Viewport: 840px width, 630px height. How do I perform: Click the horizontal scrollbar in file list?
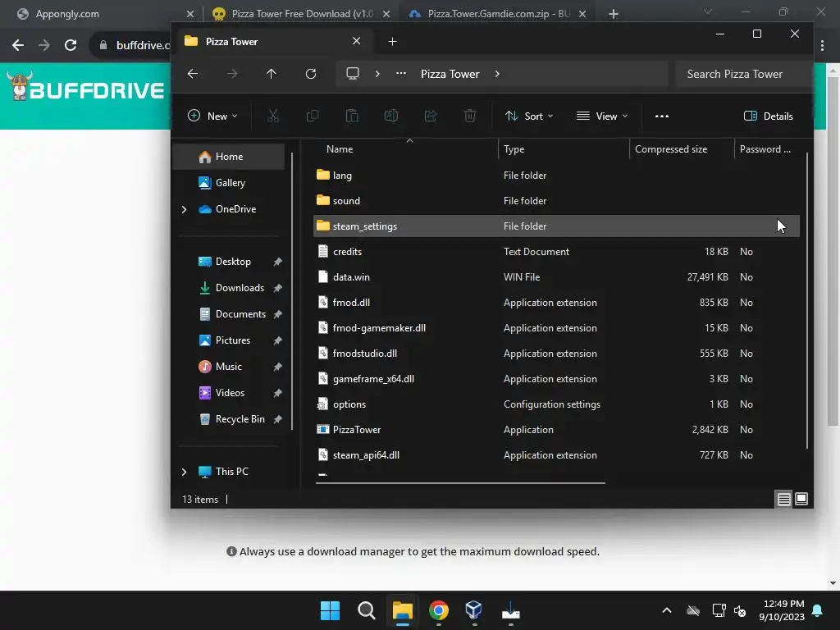(x=460, y=482)
